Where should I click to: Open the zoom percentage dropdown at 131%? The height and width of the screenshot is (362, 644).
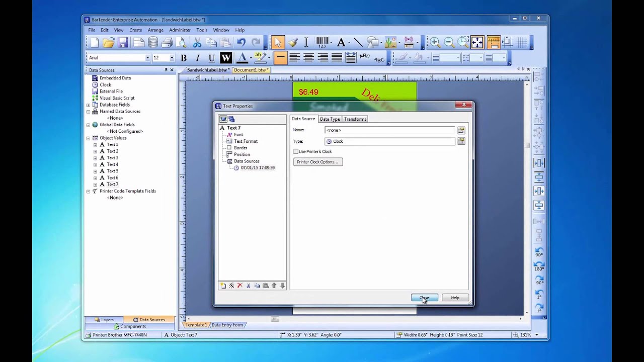pyautogui.click(x=537, y=335)
